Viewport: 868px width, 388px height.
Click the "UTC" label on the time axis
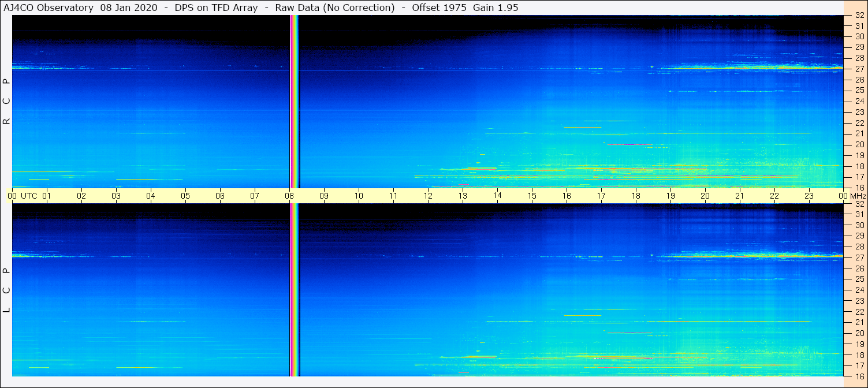point(29,196)
